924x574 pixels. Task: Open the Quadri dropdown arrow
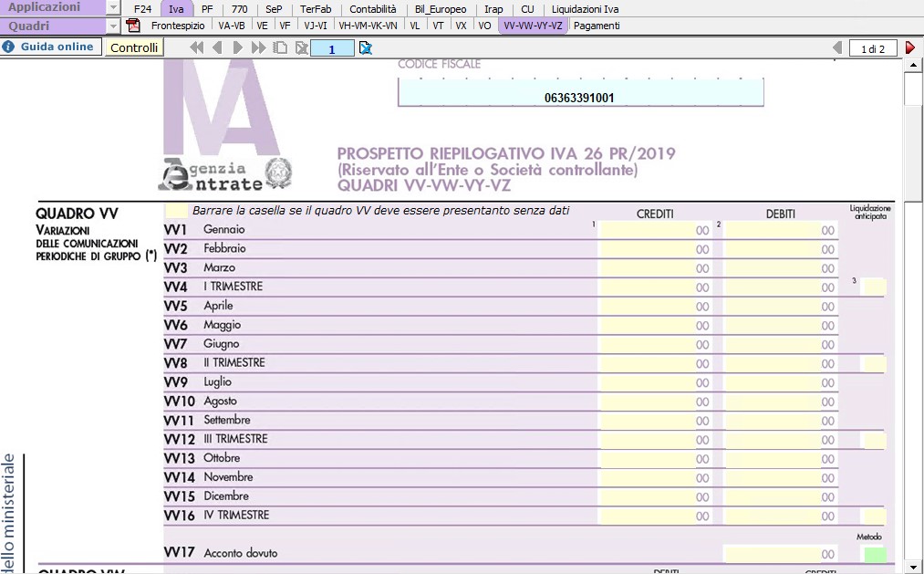[113, 26]
